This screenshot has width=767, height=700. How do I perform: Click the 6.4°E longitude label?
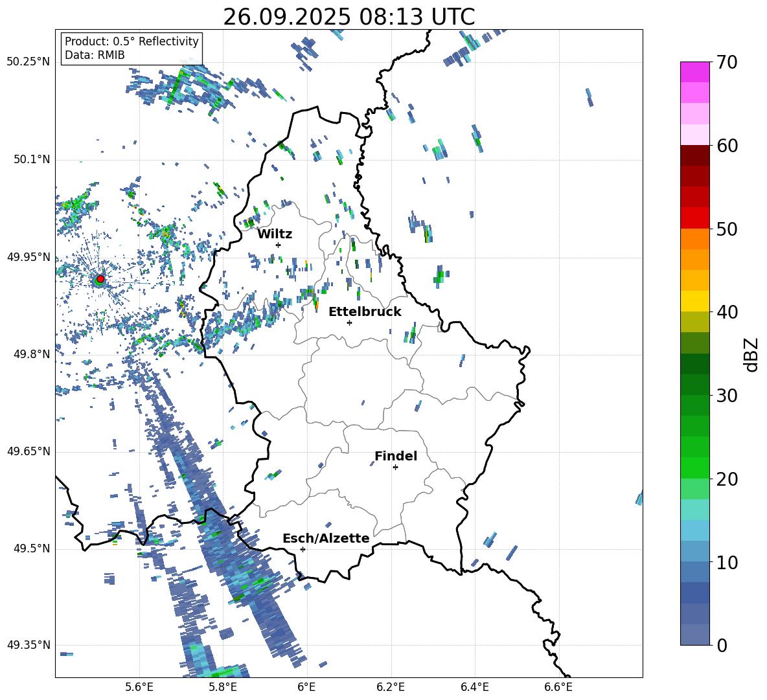[474, 687]
